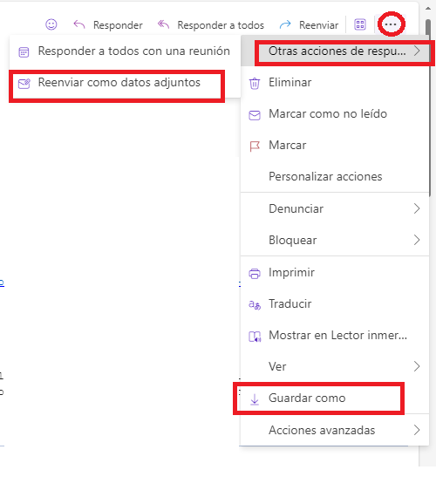Choose Guardar como from the menu
Image resolution: width=436 pixels, height=504 pixels.
coord(318,398)
